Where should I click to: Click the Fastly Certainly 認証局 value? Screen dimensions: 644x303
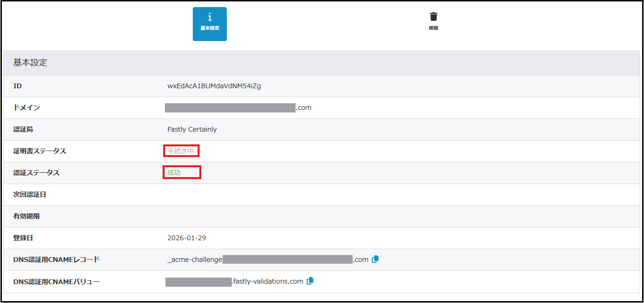pyautogui.click(x=192, y=129)
